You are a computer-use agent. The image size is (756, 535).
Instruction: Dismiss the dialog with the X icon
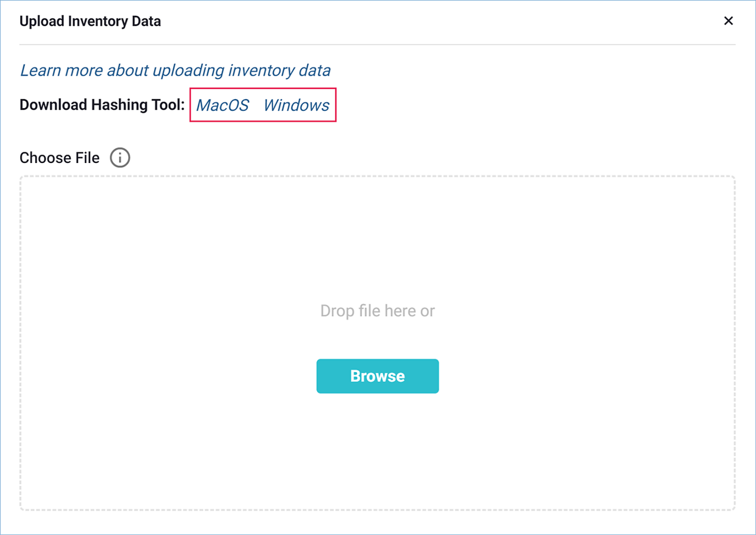click(x=728, y=21)
